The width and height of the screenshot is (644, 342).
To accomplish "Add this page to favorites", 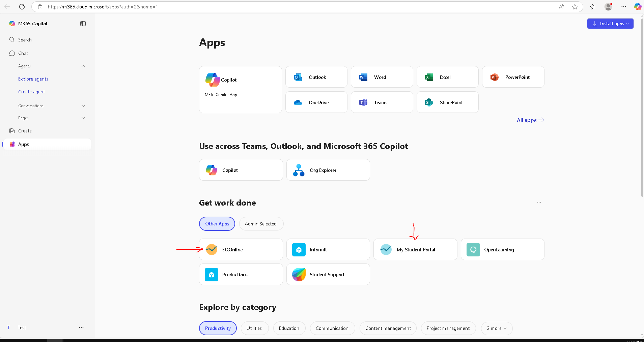I will (575, 7).
